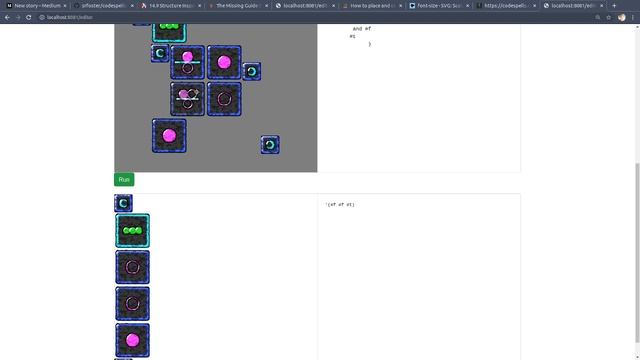Image resolution: width=640 pixels, height=360 pixels.
Task: Select the lone magenta ball tile at canvas bottom-left
Action: 169,136
